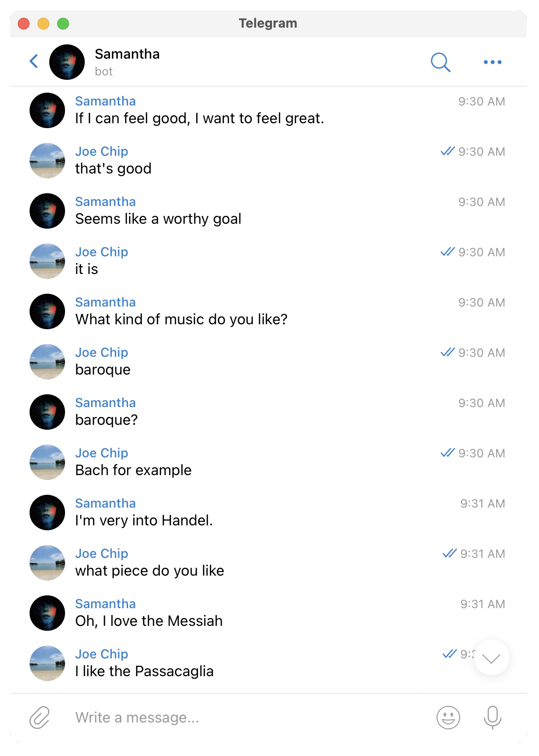The height and width of the screenshot is (756, 539).
Task: Click the green maximize window button
Action: [x=63, y=24]
